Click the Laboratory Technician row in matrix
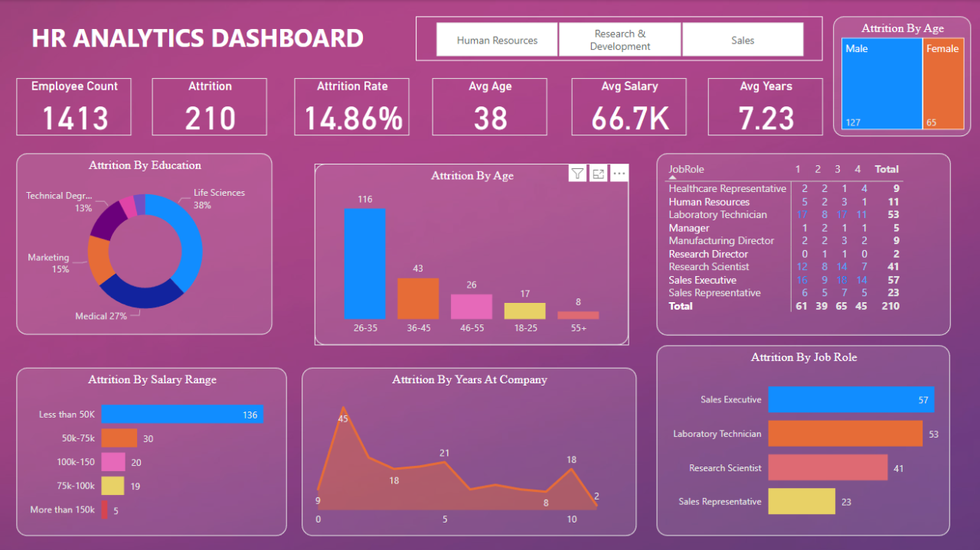The width and height of the screenshot is (980, 550). pos(717,215)
